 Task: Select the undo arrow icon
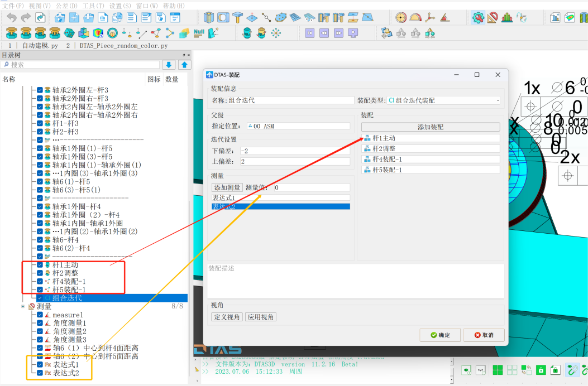(11, 17)
